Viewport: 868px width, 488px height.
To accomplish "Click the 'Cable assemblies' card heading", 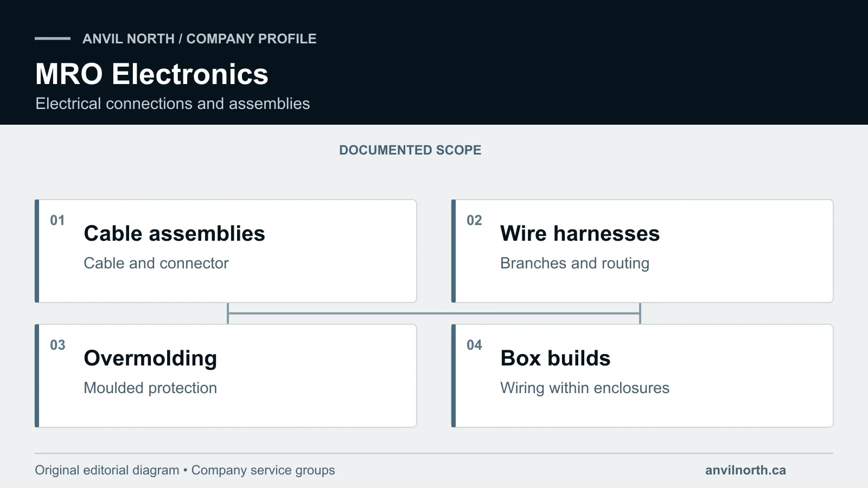I will click(174, 234).
